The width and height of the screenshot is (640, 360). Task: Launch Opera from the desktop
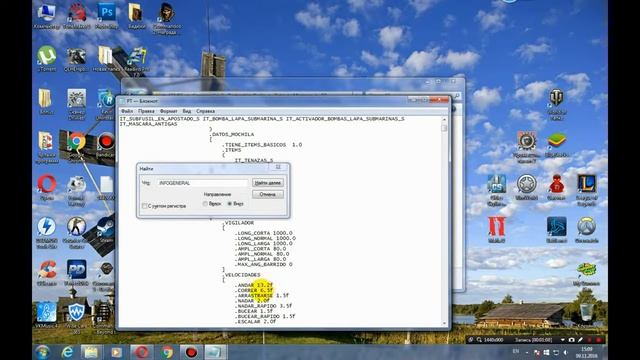point(47,187)
